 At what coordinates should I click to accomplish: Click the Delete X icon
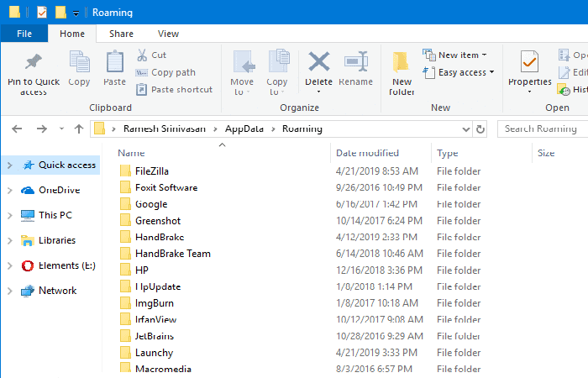click(x=318, y=61)
